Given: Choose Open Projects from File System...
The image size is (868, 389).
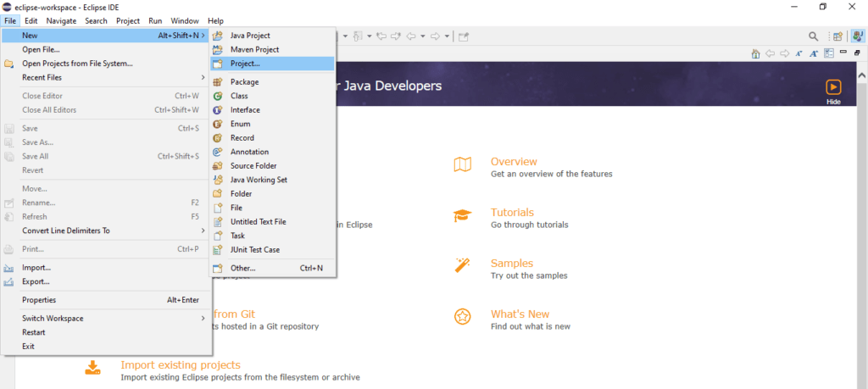Looking at the screenshot, I should (106, 64).
